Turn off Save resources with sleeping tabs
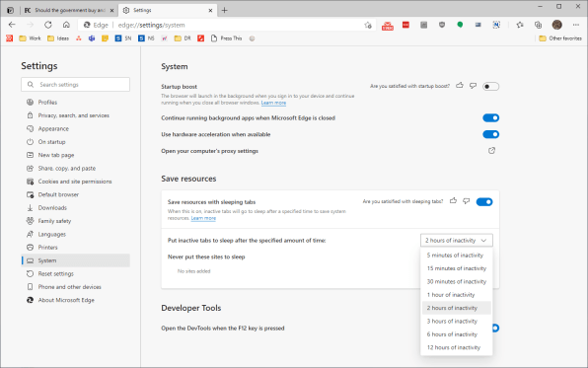Image resolution: width=588 pixels, height=368 pixels. [484, 202]
